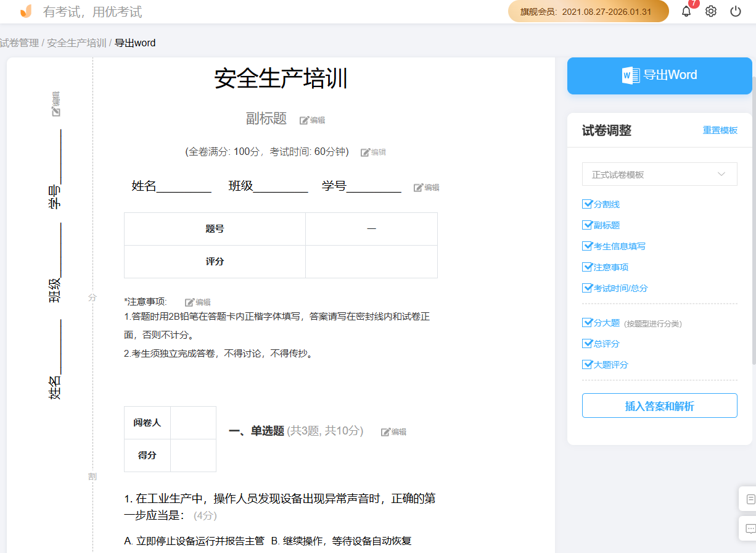Click the edit icon beside 单选题 section
The image size is (756, 553).
tap(393, 431)
